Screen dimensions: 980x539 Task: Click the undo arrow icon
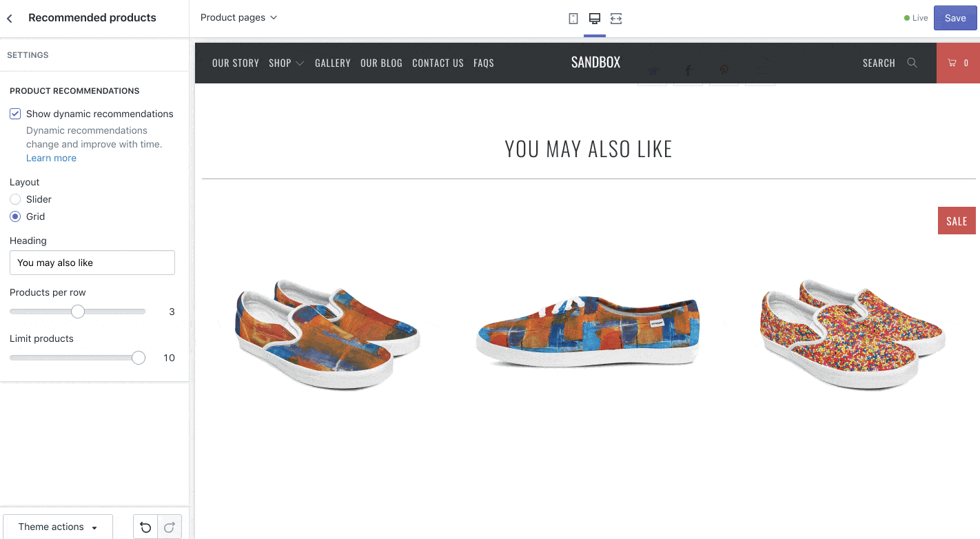pos(145,527)
